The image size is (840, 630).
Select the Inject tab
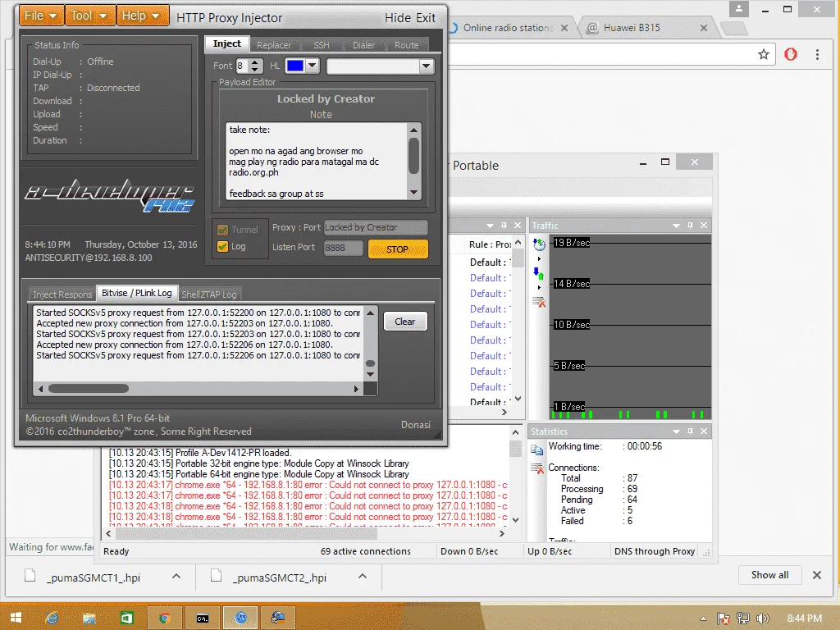[x=226, y=44]
